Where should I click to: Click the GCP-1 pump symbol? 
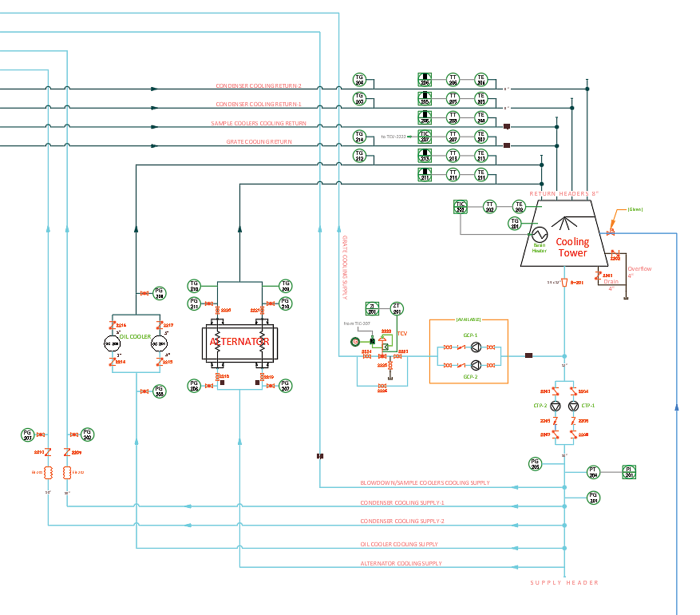[x=476, y=347]
